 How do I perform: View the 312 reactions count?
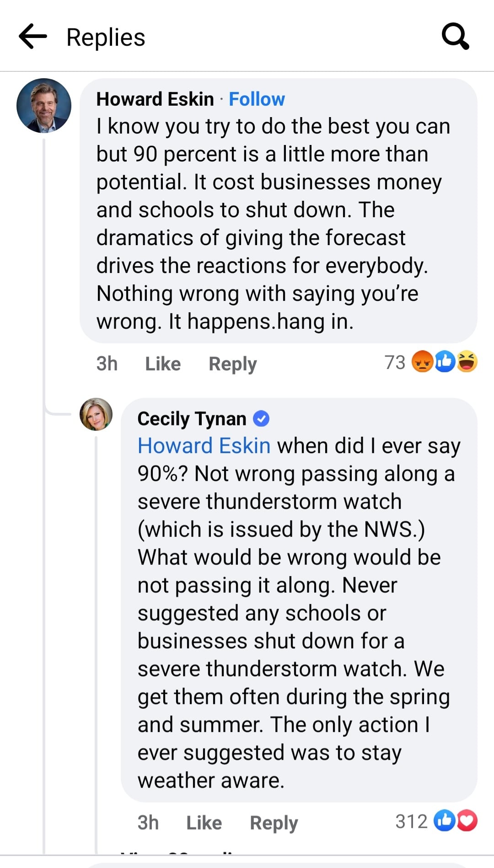tap(411, 822)
